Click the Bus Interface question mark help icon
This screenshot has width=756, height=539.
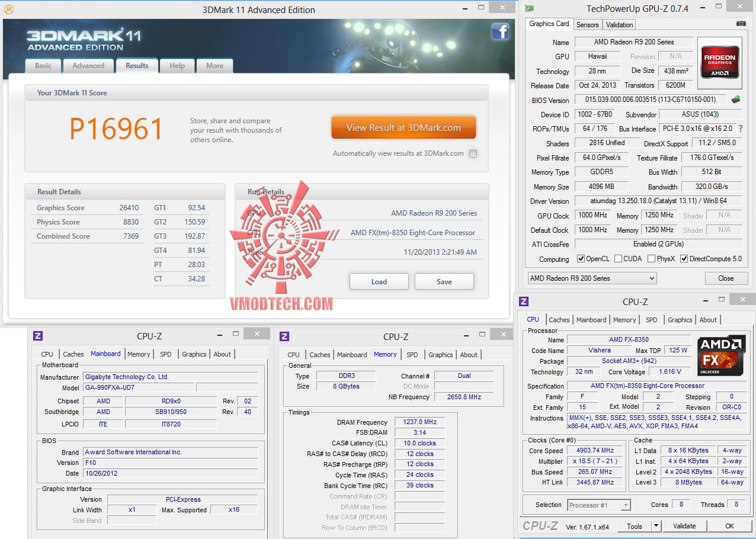(740, 129)
